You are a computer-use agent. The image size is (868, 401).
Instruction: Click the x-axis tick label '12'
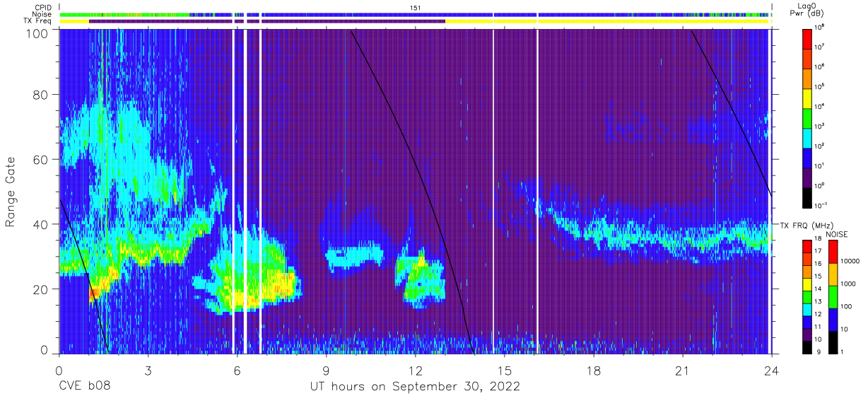pos(416,371)
